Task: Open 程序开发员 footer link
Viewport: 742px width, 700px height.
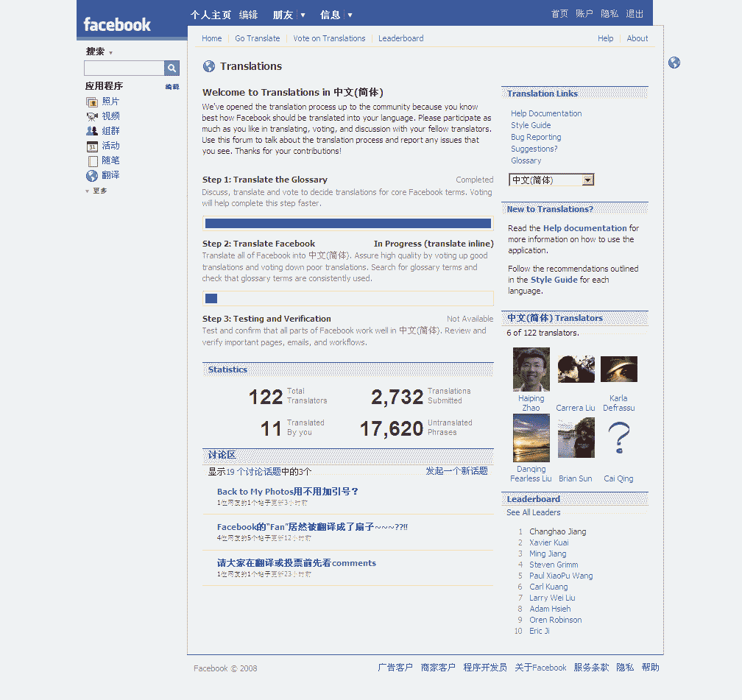Action: pyautogui.click(x=485, y=668)
